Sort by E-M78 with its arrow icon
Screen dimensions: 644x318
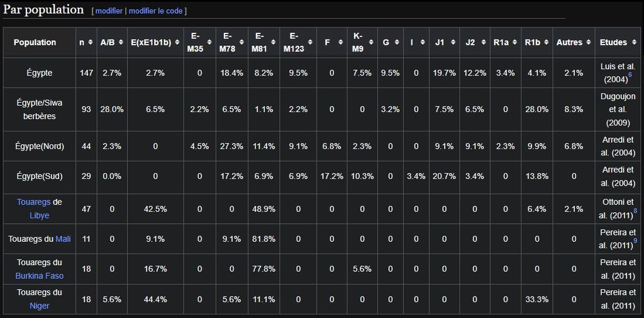(x=241, y=43)
